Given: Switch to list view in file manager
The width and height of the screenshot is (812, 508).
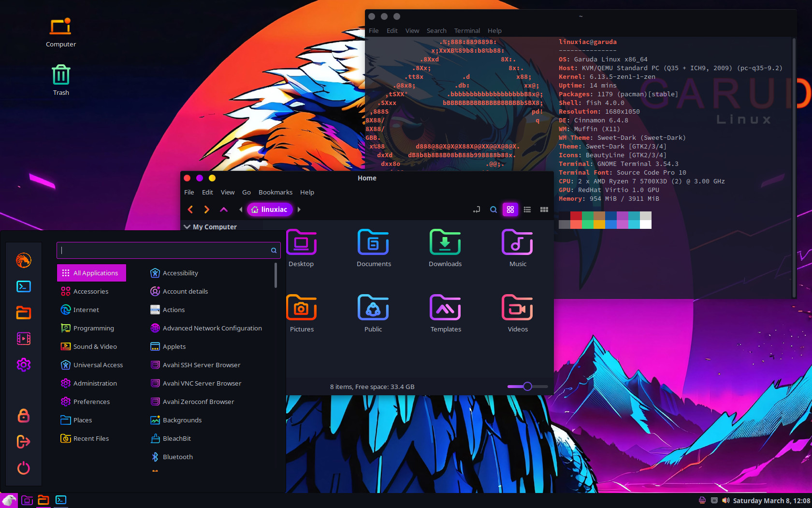Looking at the screenshot, I should click(527, 209).
